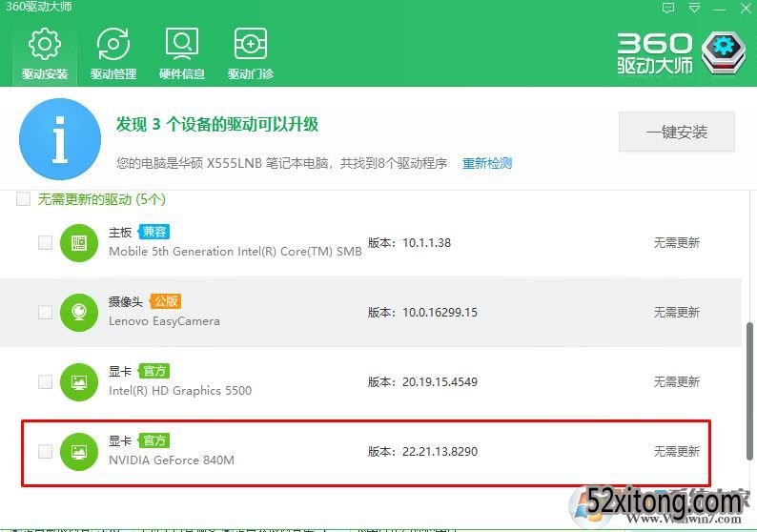
Task: Select version text 20.19.15.4549
Action: (x=440, y=382)
